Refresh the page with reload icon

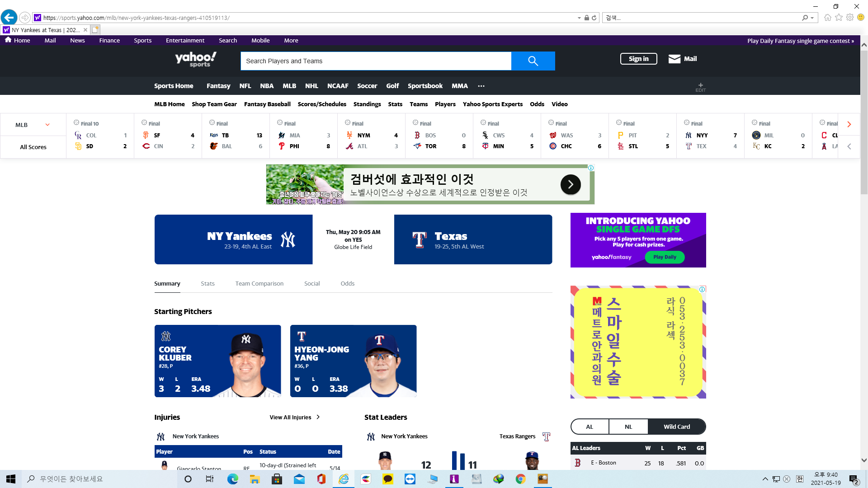pos(594,18)
